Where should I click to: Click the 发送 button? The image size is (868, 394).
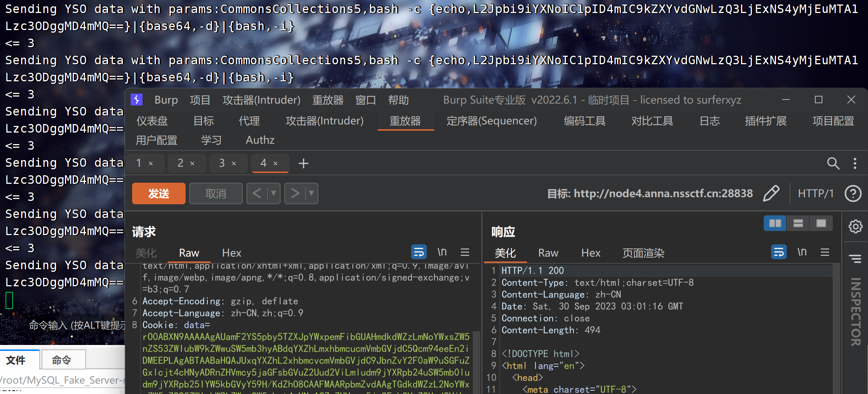point(159,193)
